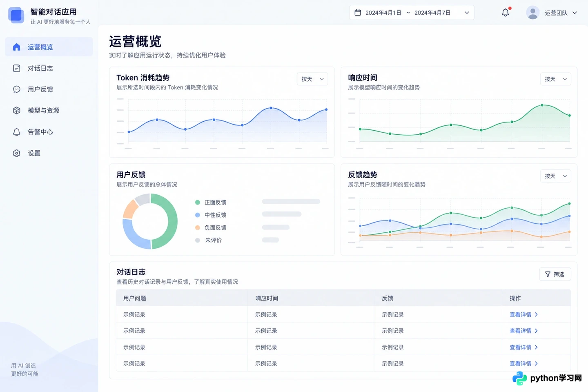Click the home icon next to 运营概览
The height and width of the screenshot is (392, 588).
[17, 47]
